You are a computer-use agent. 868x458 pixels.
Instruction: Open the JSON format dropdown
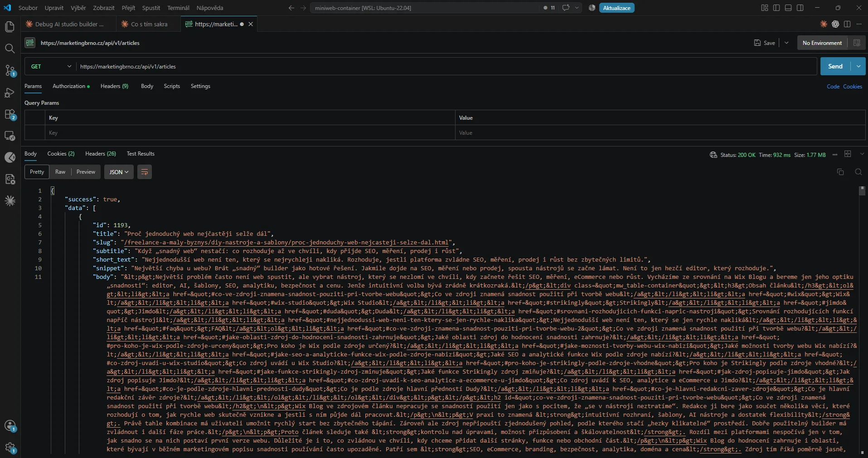tap(119, 172)
